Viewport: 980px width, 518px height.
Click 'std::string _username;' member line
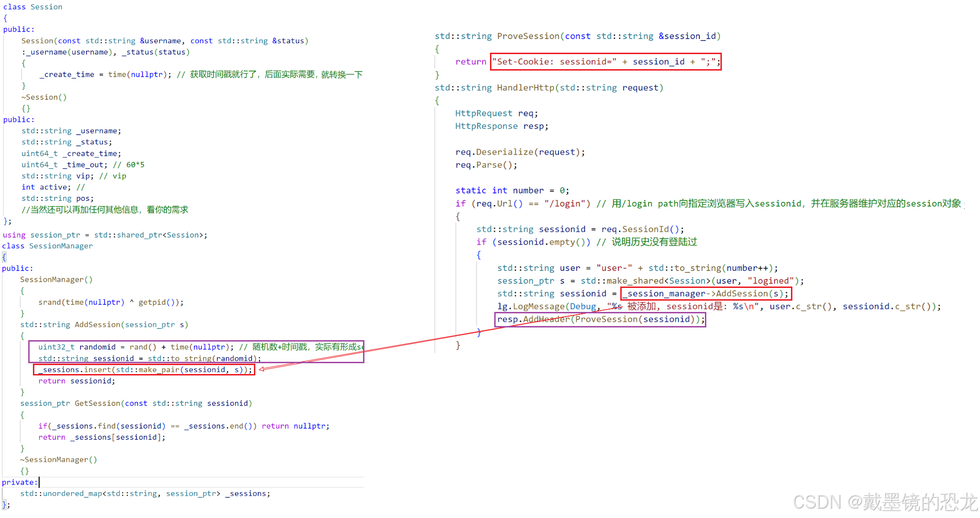[x=71, y=131]
